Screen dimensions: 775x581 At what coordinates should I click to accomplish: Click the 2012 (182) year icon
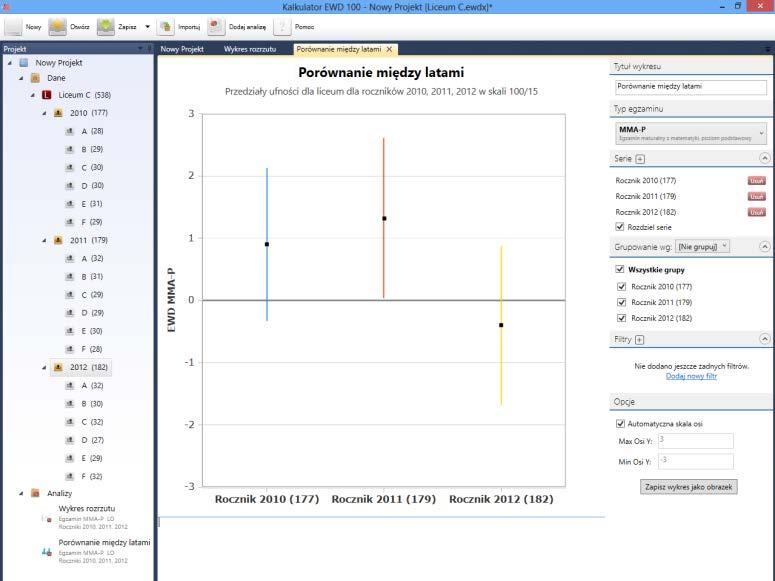[58, 367]
